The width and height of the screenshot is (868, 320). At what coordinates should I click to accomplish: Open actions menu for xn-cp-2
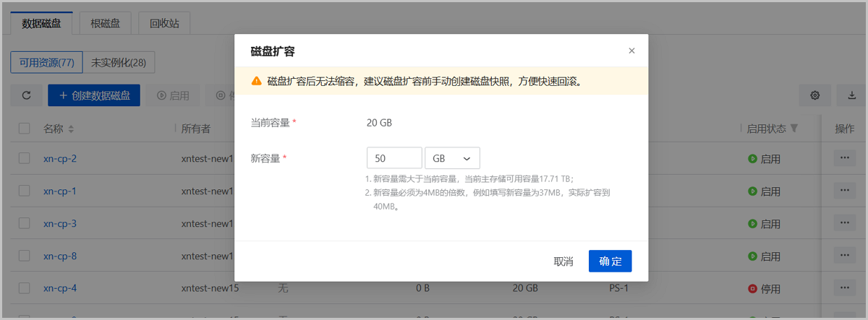point(845,157)
